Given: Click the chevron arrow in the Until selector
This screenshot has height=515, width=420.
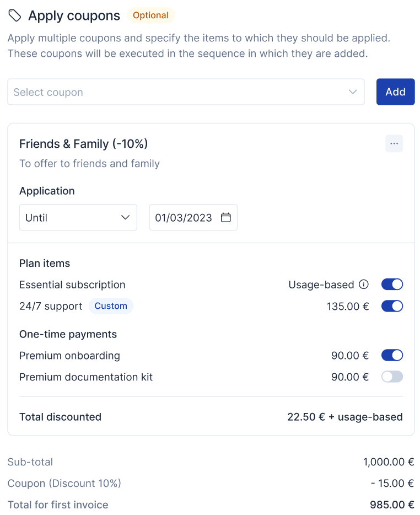Looking at the screenshot, I should pyautogui.click(x=125, y=217).
